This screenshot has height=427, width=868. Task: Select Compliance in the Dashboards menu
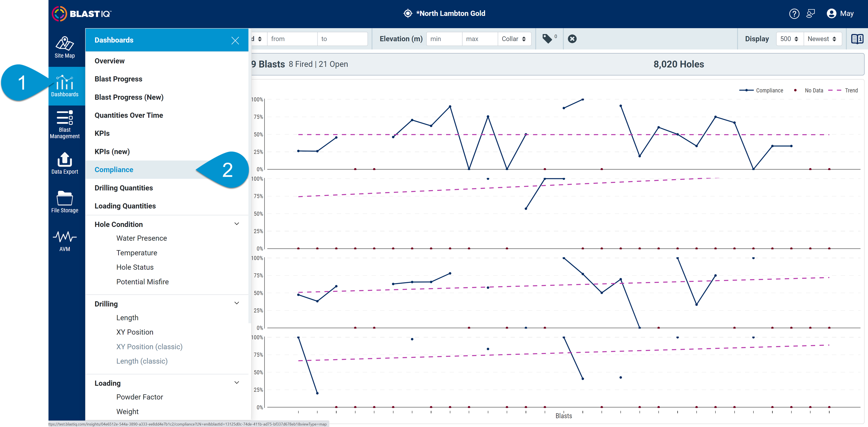pyautogui.click(x=114, y=169)
